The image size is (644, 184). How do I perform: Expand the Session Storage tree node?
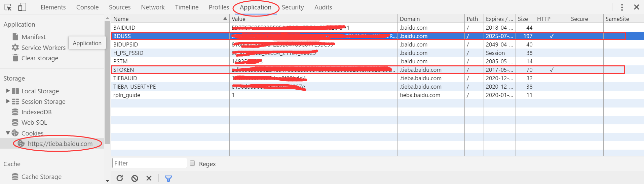click(x=8, y=101)
